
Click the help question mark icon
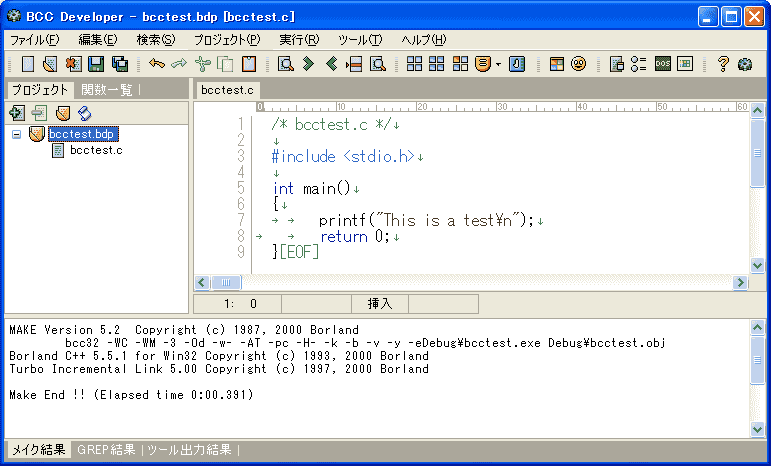click(x=723, y=64)
